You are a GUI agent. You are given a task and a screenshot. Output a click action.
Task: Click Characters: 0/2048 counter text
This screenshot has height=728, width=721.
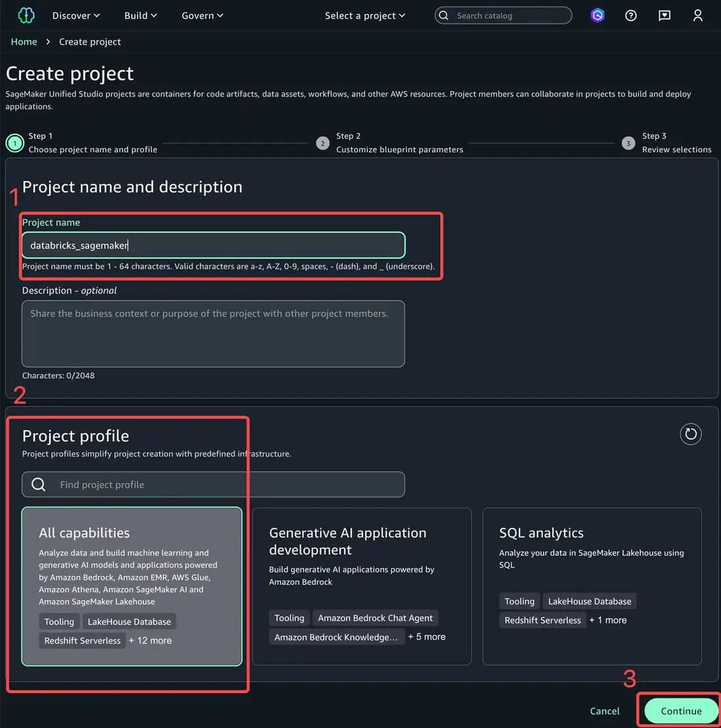(x=58, y=375)
